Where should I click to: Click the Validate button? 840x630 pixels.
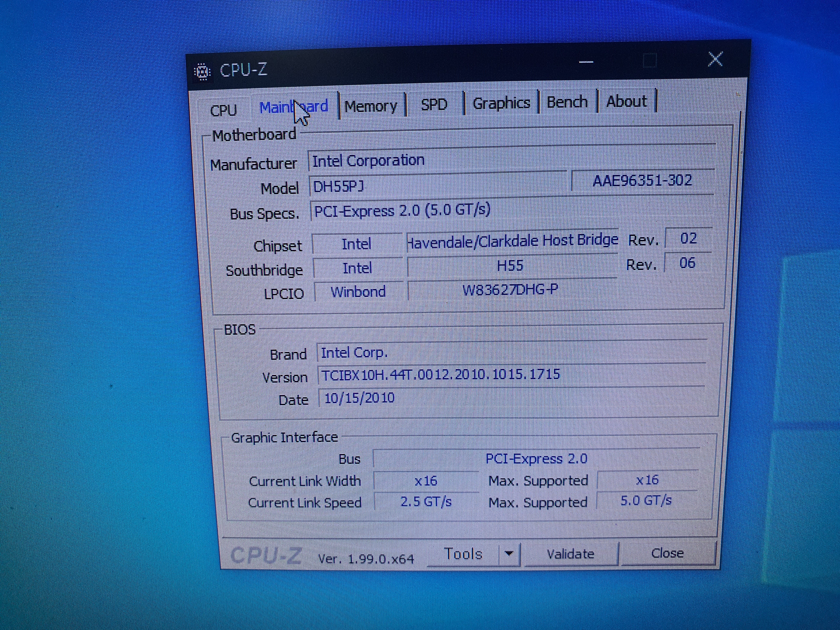(x=571, y=554)
